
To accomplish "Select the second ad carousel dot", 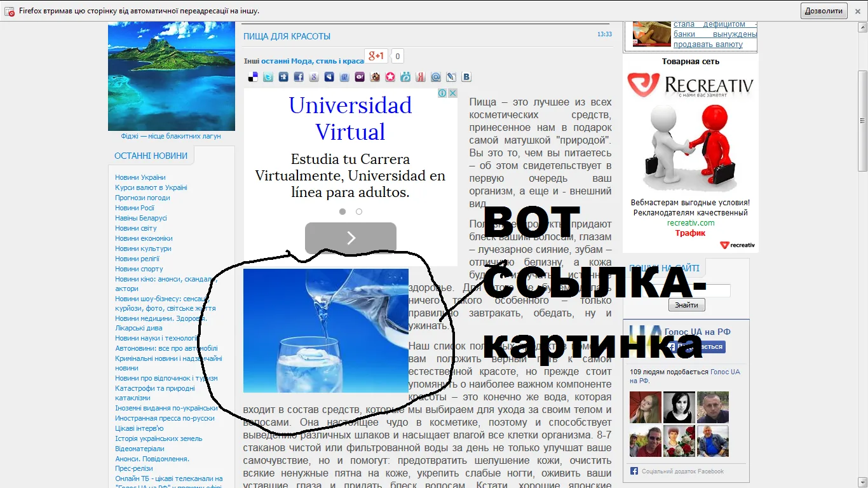I will pos(359,212).
